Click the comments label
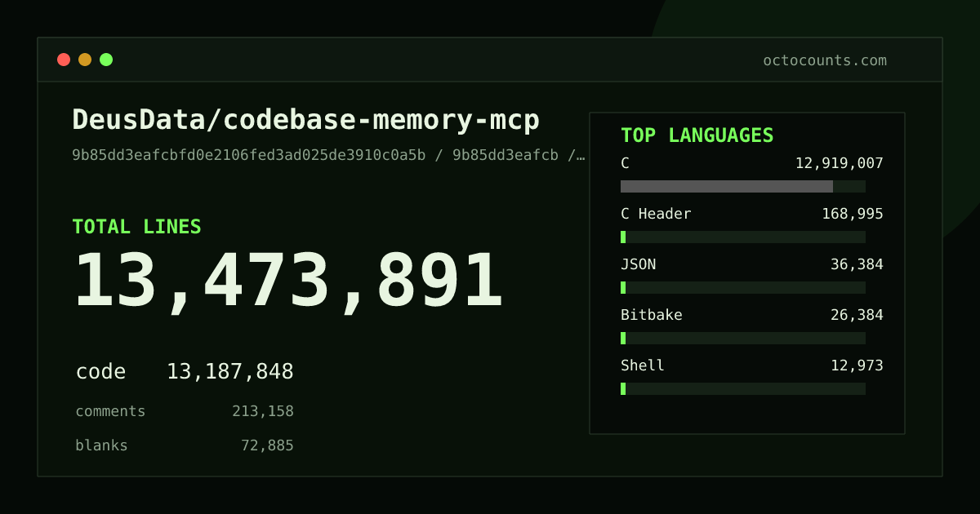This screenshot has width=980, height=514. pyautogui.click(x=110, y=411)
